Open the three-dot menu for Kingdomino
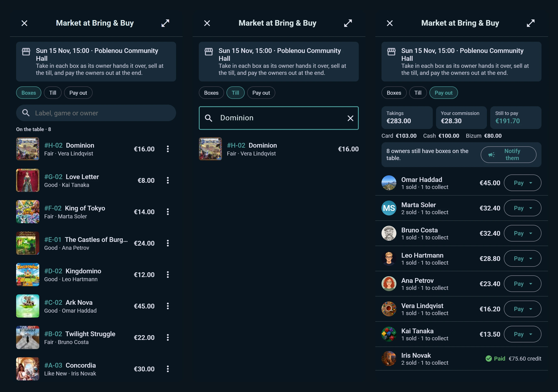Viewport: 558px width, 392px height. [x=168, y=275]
